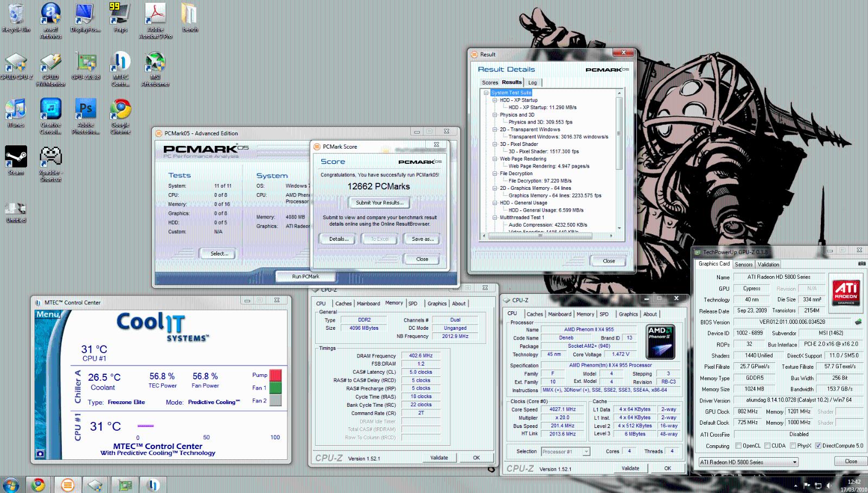This screenshot has height=493, width=868.
Task: Collapse the File Decryption tree node
Action: [x=495, y=174]
